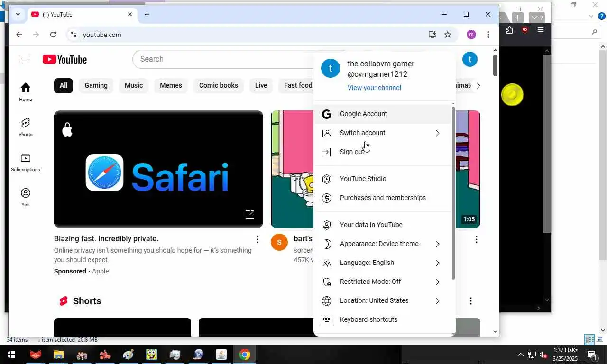607x364 pixels.
Task: Open Google Account from the menu
Action: (x=382, y=114)
